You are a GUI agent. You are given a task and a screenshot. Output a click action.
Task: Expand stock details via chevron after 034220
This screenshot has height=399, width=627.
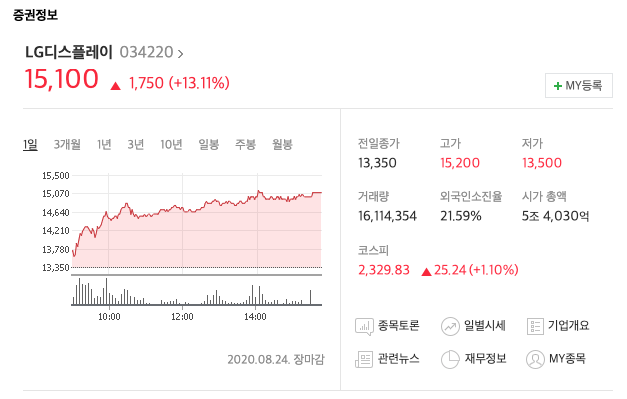pyautogui.click(x=180, y=54)
